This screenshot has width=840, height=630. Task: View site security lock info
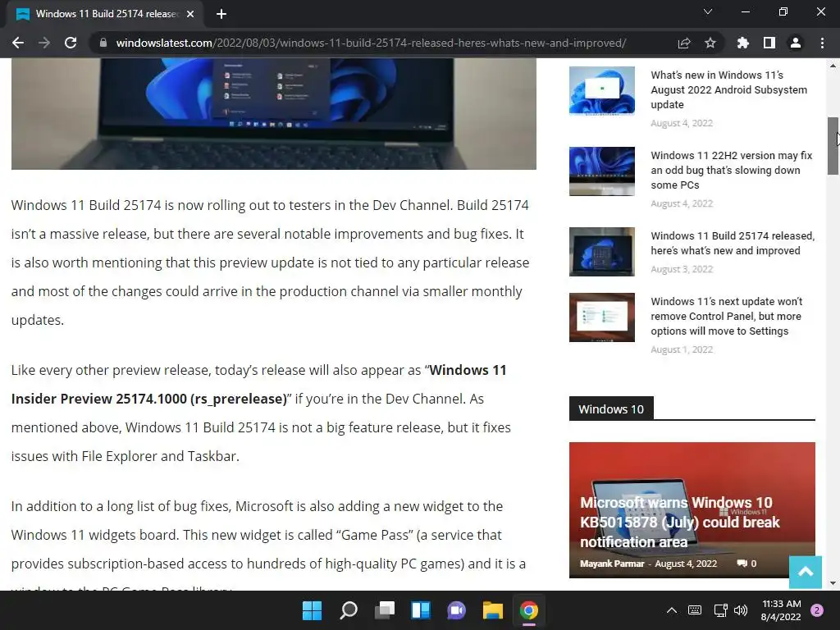click(x=103, y=43)
